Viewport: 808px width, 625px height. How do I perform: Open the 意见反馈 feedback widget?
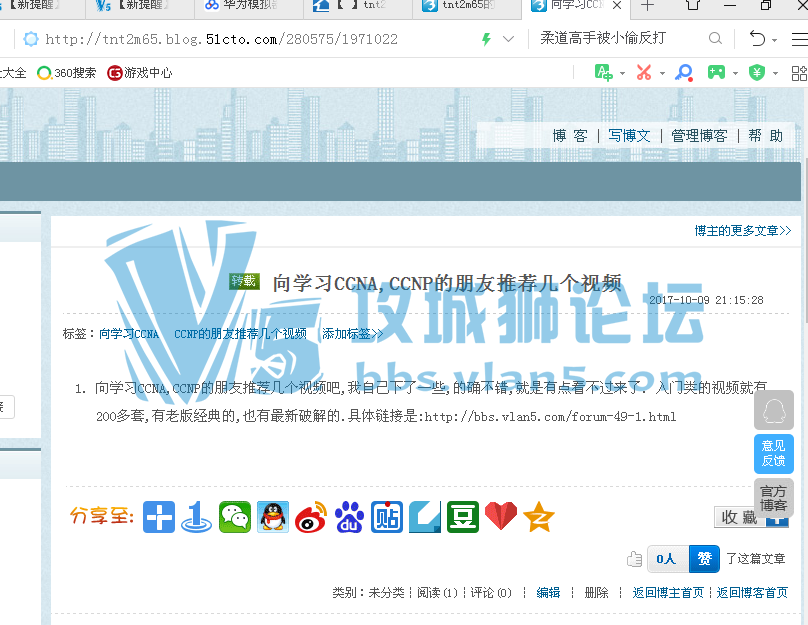point(773,454)
